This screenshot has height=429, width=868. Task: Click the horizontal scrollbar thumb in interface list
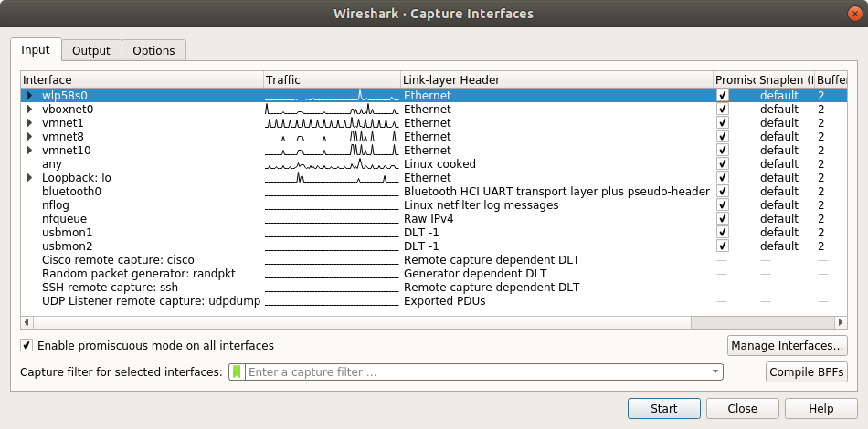coord(362,322)
